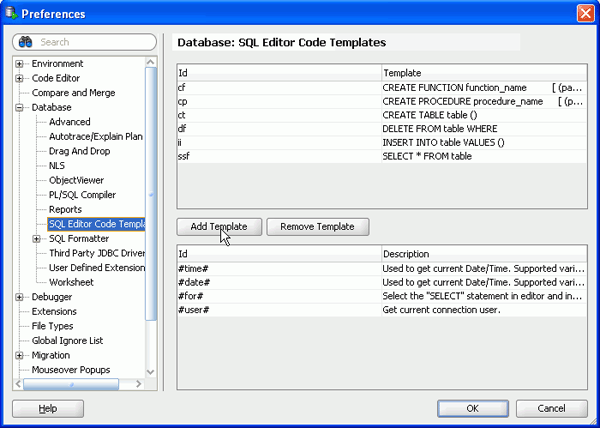Click in the Search preferences field

pyautogui.click(x=85, y=42)
